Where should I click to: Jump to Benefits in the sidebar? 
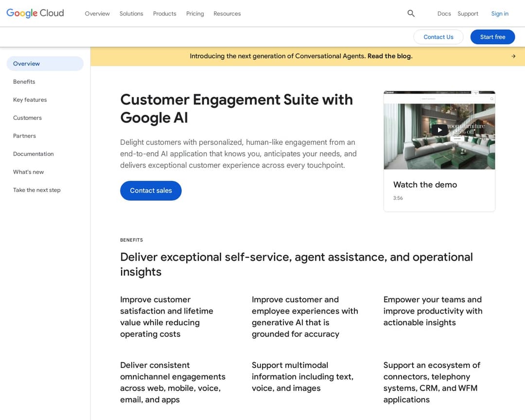click(24, 82)
